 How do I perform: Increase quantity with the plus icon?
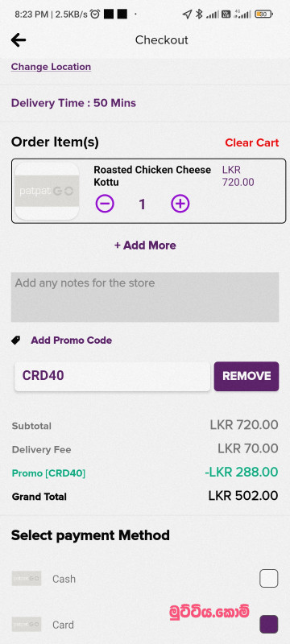(x=180, y=204)
